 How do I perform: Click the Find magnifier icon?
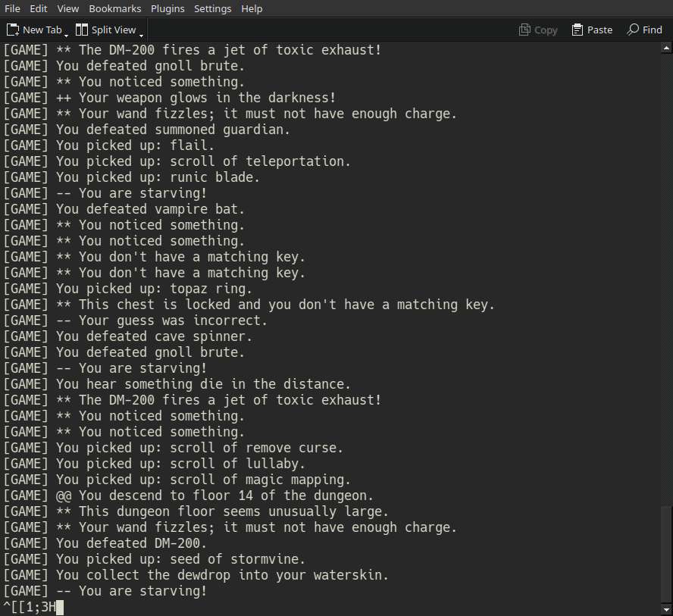pyautogui.click(x=633, y=30)
